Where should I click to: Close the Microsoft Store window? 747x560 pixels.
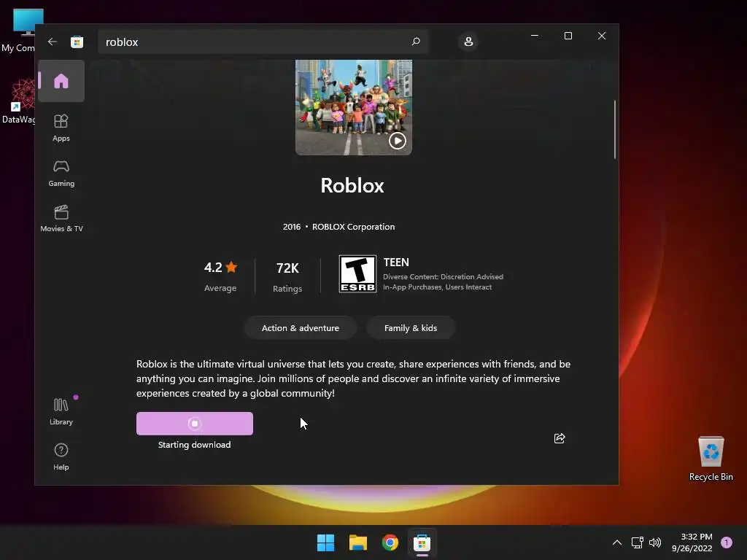coord(602,36)
